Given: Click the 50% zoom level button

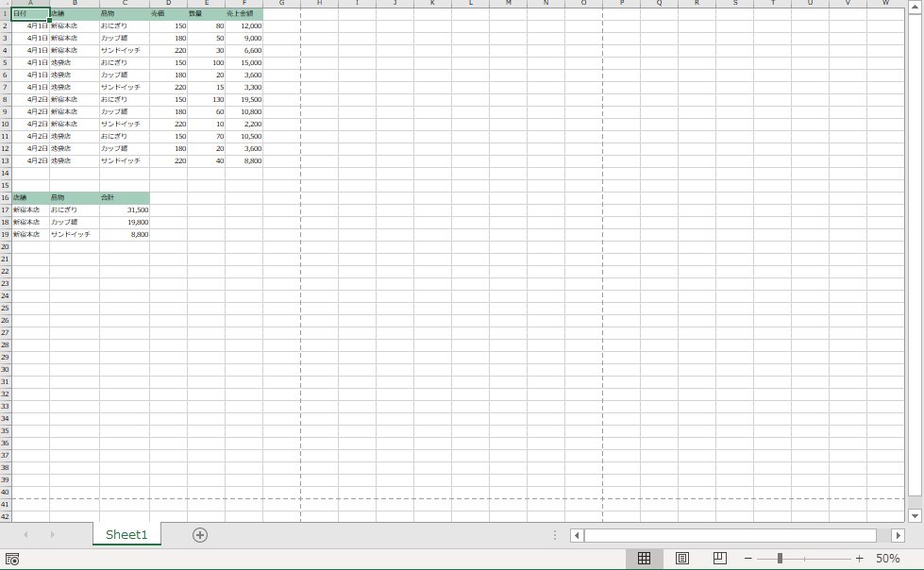Looking at the screenshot, I should [x=887, y=559].
